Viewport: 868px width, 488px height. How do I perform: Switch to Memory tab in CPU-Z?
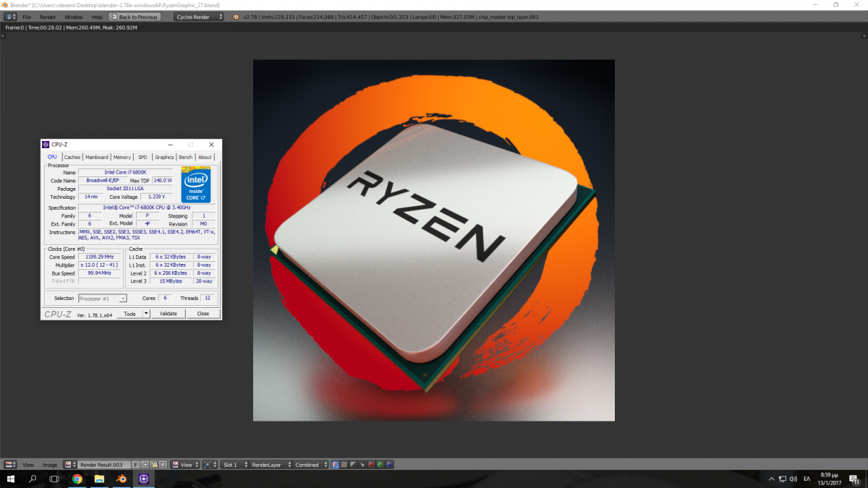click(x=122, y=157)
